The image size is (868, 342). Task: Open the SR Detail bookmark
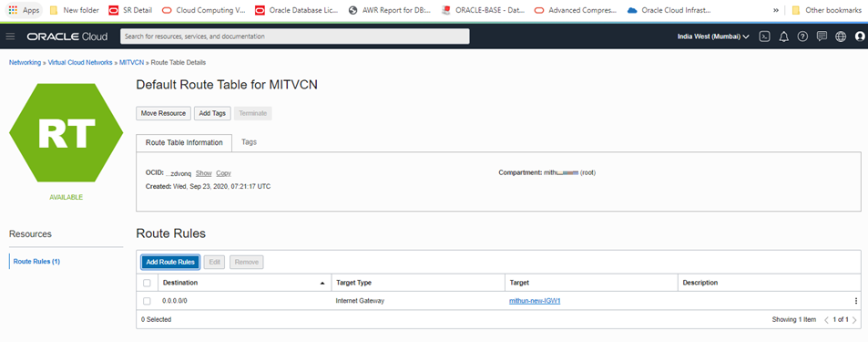(x=130, y=10)
